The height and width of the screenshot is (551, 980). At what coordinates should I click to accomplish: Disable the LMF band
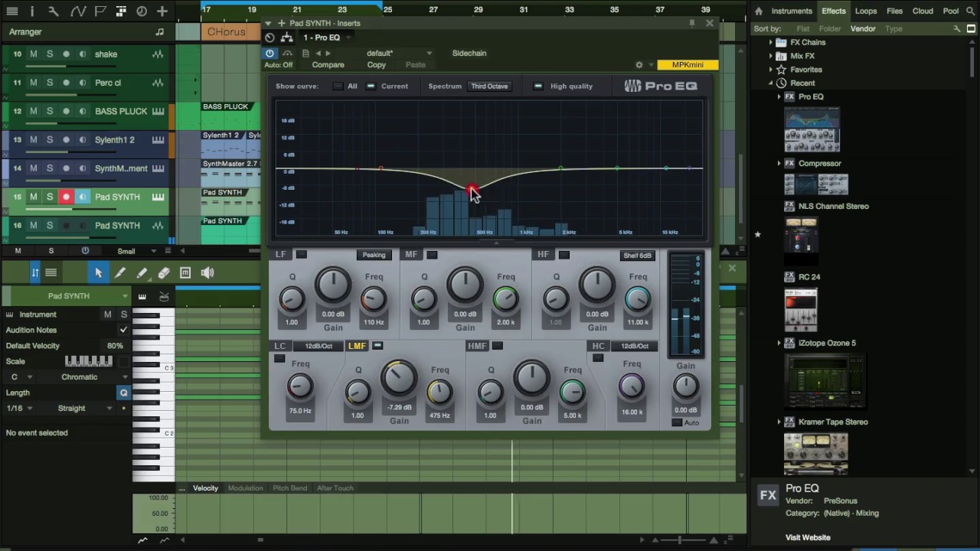tap(377, 346)
